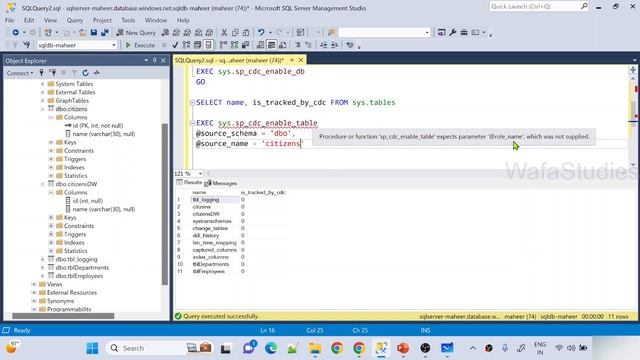640x360 pixels.
Task: Click the Decrease Indent icon
Action: pos(323,45)
